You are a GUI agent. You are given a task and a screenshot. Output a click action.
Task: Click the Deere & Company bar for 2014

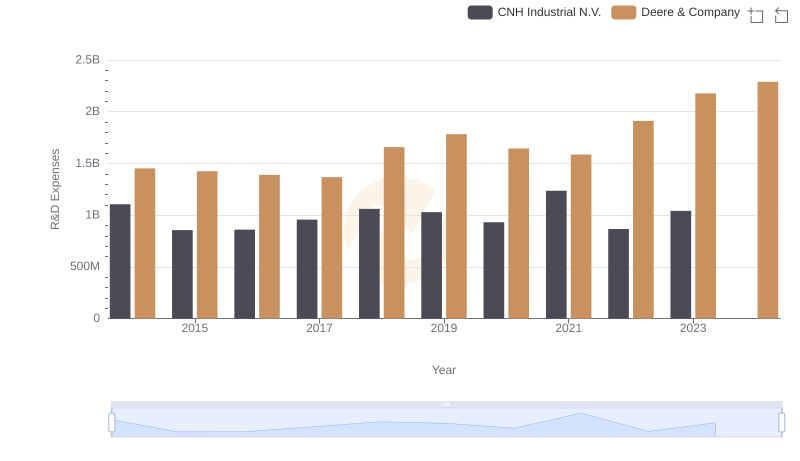[x=145, y=243]
